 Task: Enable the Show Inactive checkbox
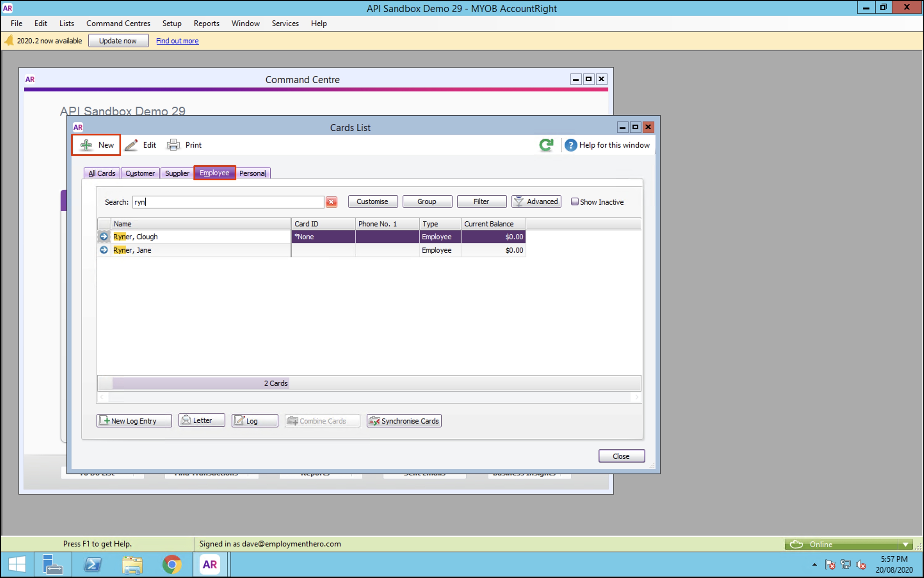click(574, 201)
